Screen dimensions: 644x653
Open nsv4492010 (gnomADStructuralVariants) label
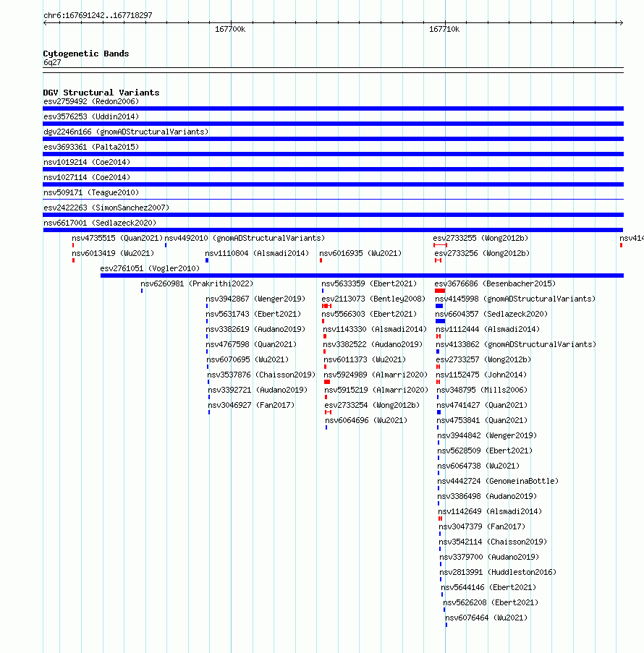point(245,238)
